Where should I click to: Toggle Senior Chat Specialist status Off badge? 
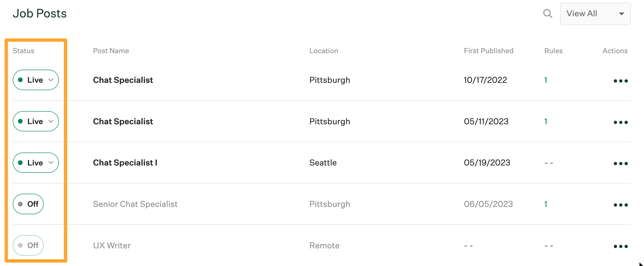click(x=28, y=204)
